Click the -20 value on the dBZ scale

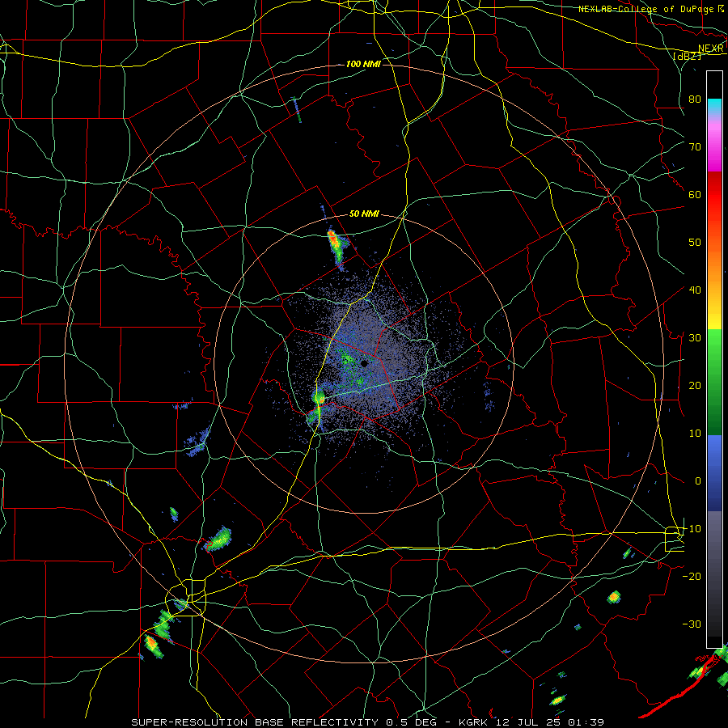(x=692, y=577)
